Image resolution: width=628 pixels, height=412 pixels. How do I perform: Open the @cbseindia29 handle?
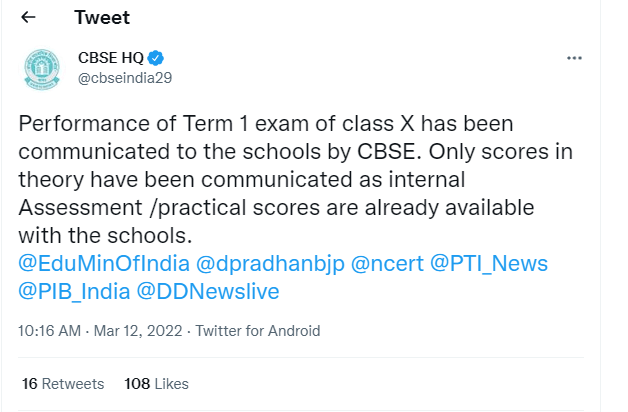pos(125,78)
